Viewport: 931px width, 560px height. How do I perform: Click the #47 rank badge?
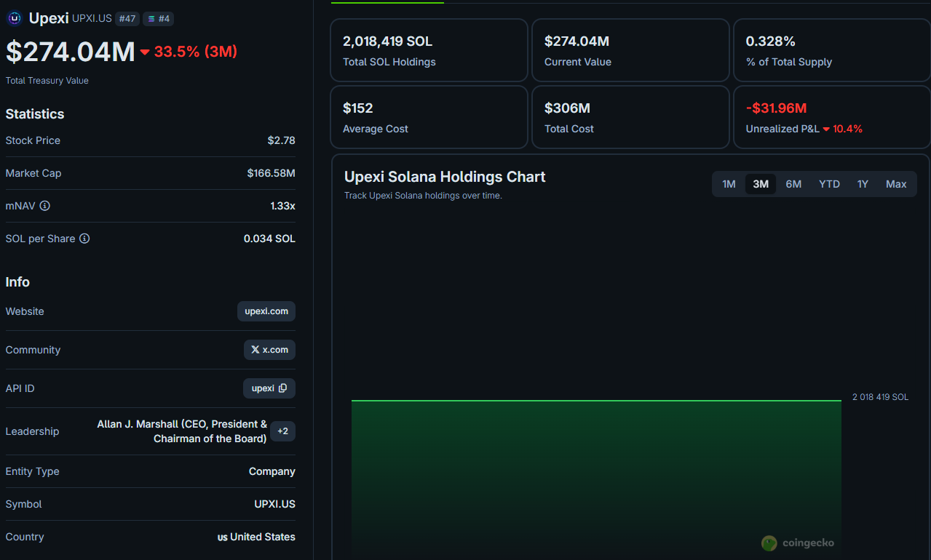coord(127,19)
